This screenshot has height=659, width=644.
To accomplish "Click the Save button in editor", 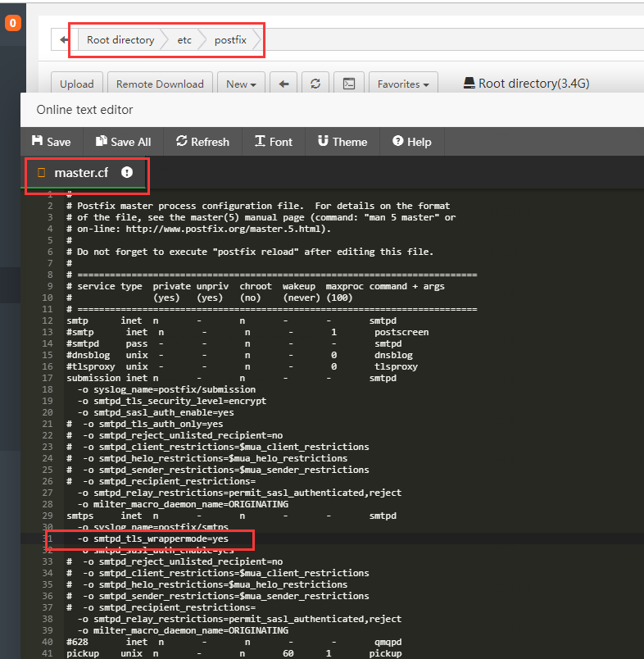I will tap(51, 142).
